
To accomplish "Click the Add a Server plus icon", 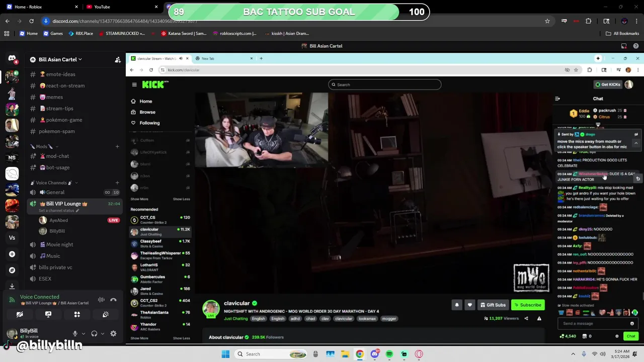I will coord(12,254).
